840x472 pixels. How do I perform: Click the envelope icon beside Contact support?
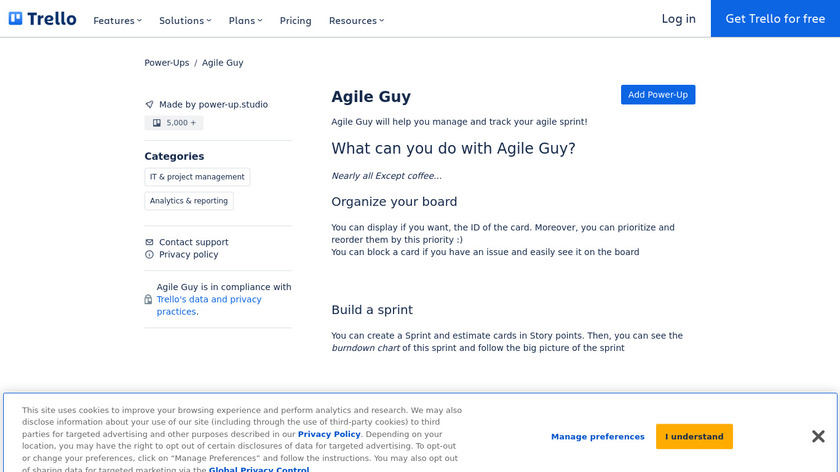tap(149, 242)
